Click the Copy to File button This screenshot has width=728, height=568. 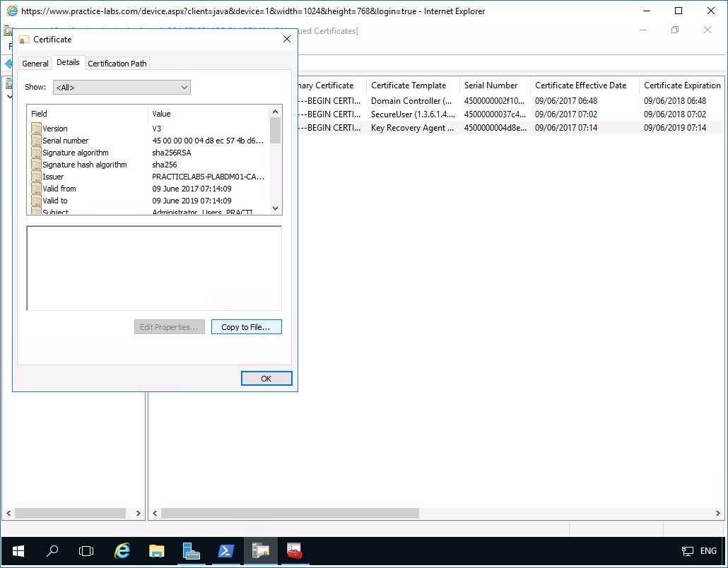246,326
